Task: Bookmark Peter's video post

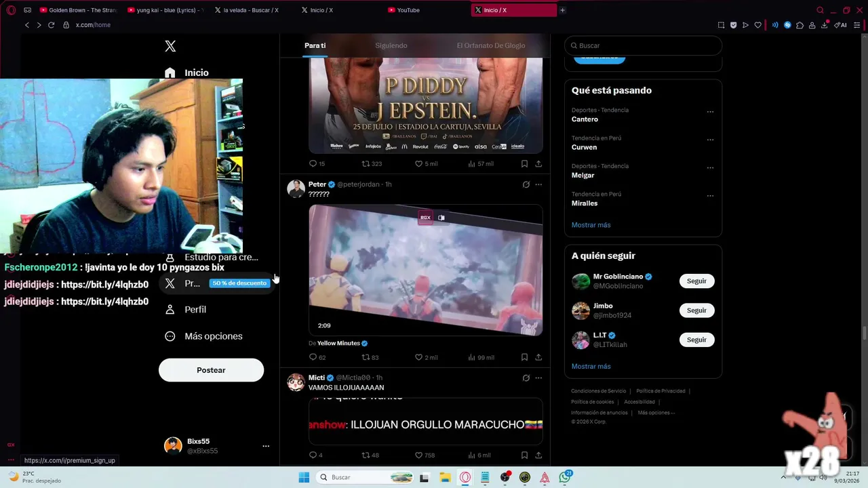Action: click(524, 357)
